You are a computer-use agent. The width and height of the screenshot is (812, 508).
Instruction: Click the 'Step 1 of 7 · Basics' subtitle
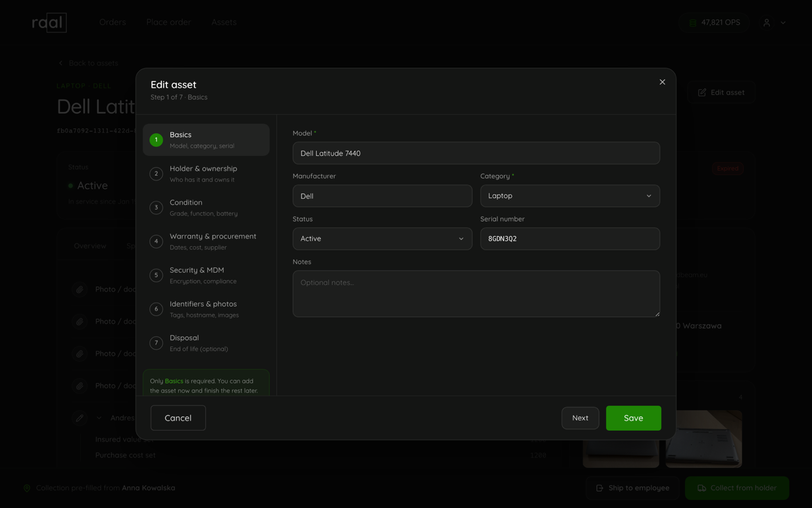tap(179, 98)
